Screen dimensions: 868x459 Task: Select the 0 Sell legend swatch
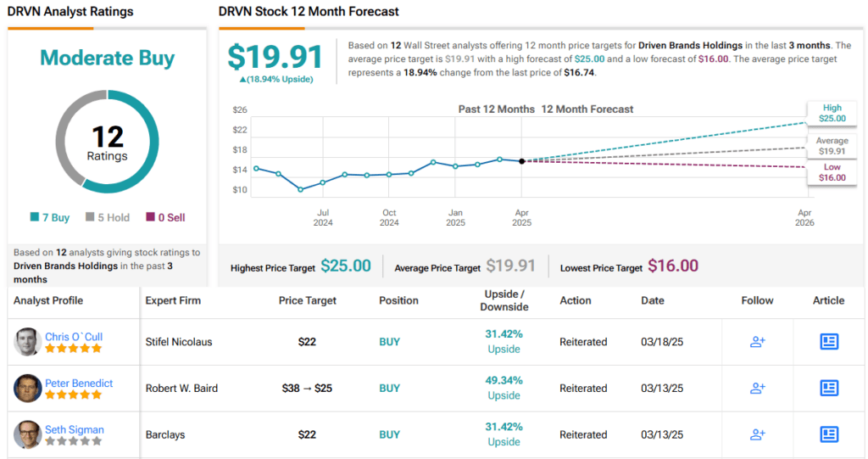150,216
